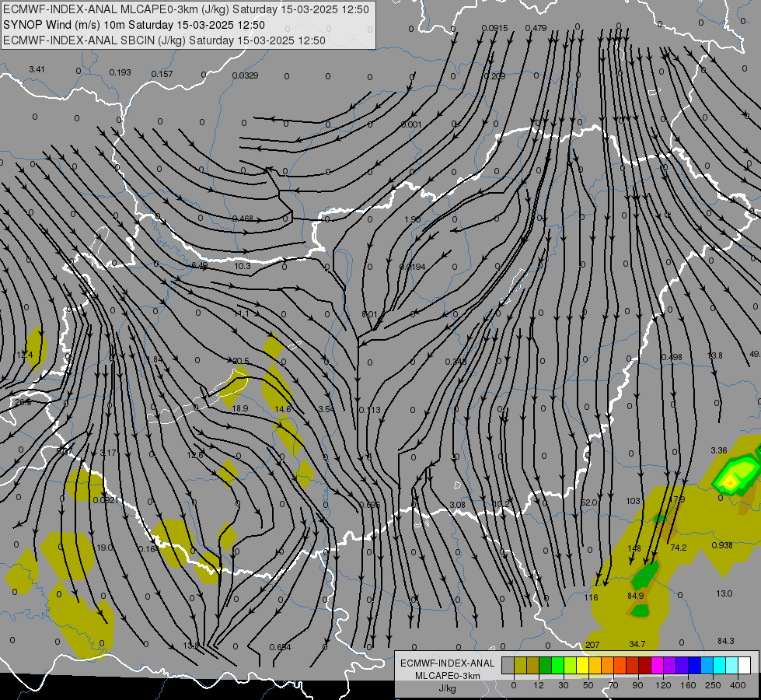Click the 0.498 value on the map

[672, 357]
